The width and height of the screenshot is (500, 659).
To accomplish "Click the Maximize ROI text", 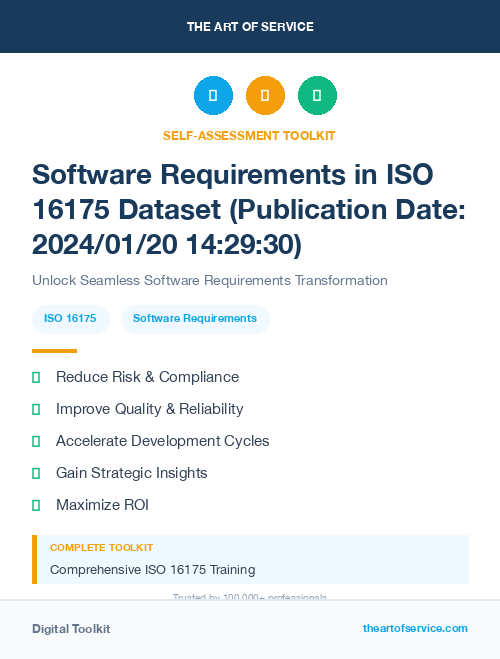I will 103,505.
